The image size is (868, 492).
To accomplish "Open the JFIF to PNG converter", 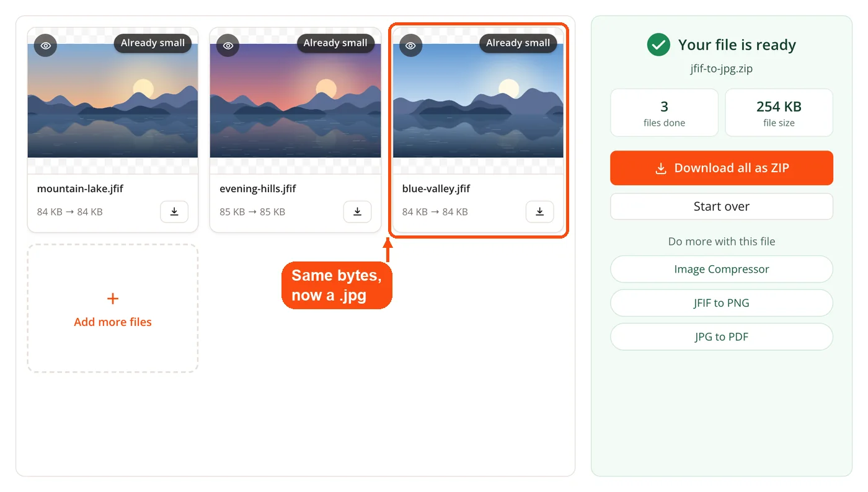I will (722, 303).
